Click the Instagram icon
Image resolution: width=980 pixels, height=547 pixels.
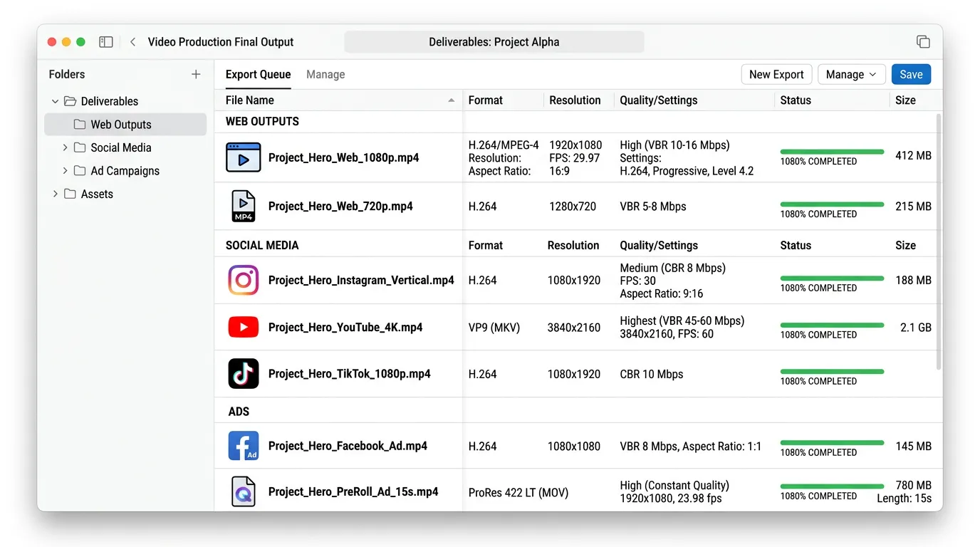tap(244, 280)
